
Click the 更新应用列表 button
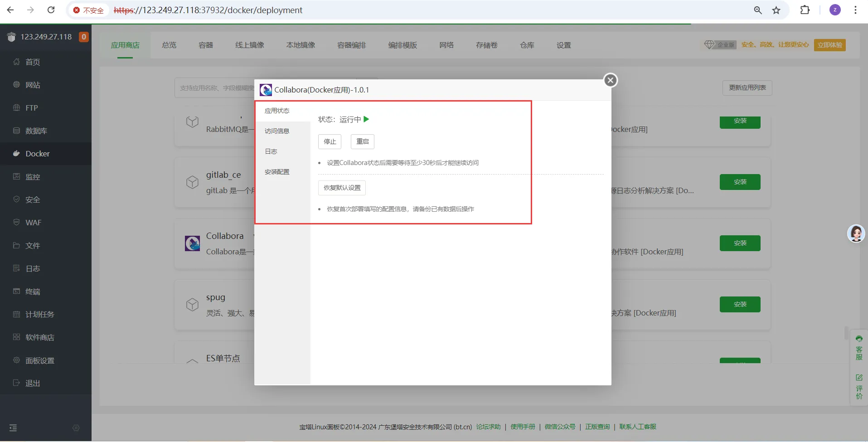[747, 87]
